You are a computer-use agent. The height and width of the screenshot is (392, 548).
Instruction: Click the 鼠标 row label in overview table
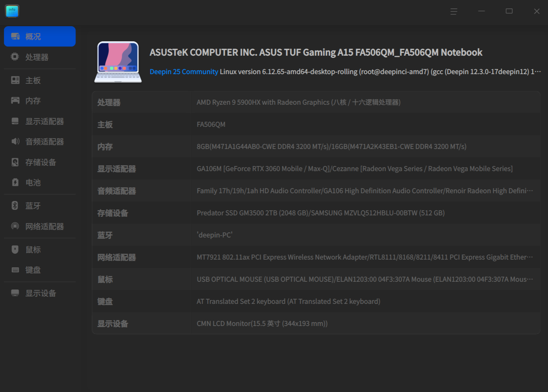(105, 280)
